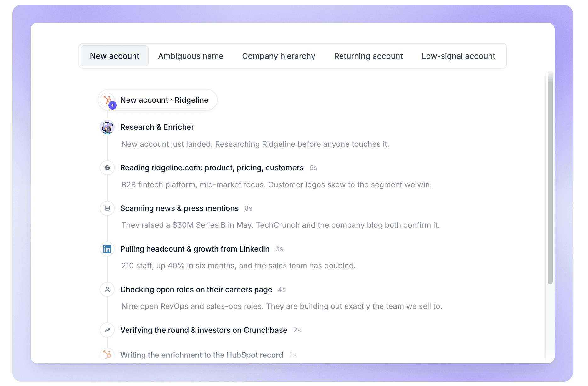Click the 'B2B fintech platform' description

[276, 185]
